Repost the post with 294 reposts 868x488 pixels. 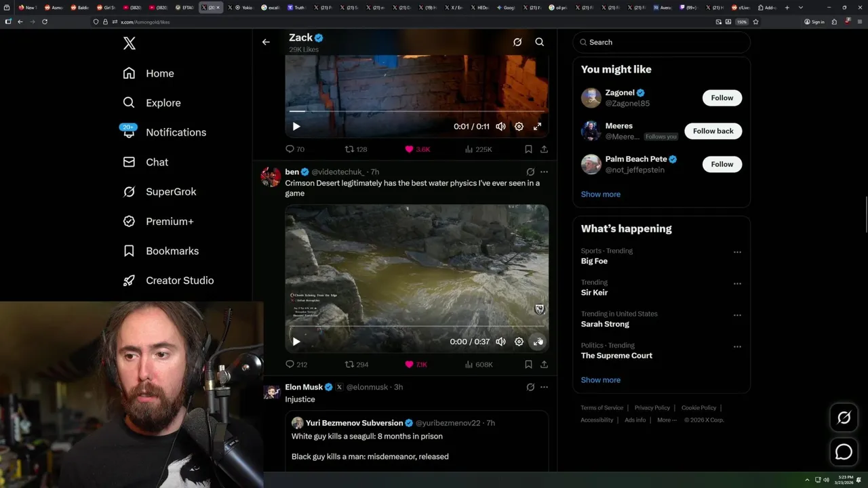(357, 365)
